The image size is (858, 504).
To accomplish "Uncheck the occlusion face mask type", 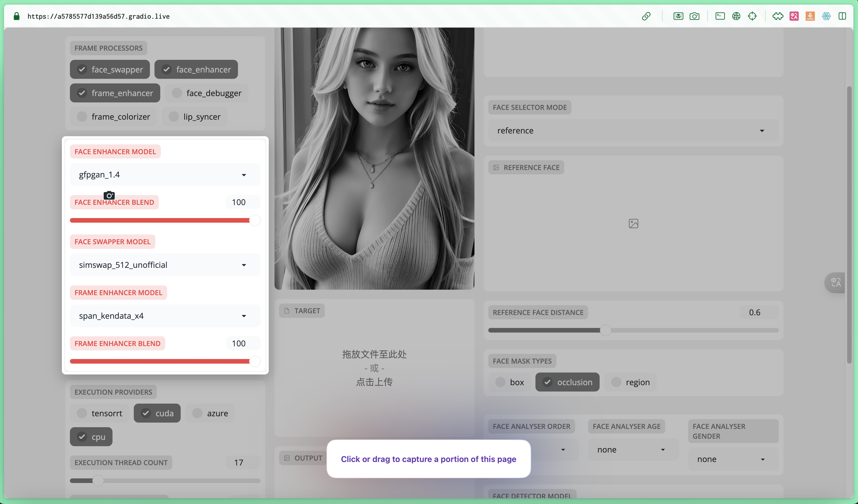I will 567,382.
